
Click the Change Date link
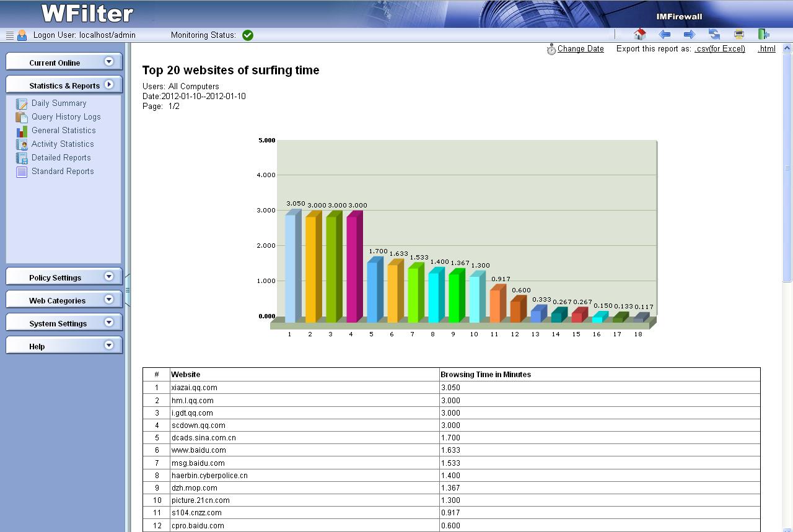(580, 49)
